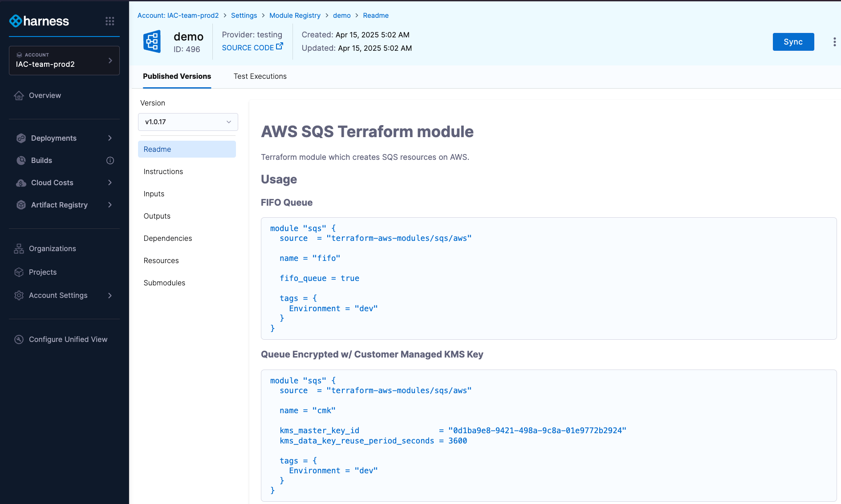This screenshot has height=504, width=841.
Task: Click the kms_master_key_id code line
Action: point(453,431)
